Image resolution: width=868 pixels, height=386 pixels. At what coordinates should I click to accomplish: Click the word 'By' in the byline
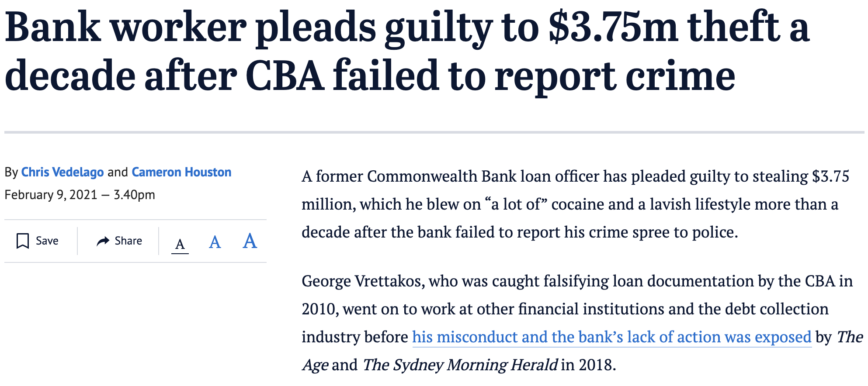(11, 172)
